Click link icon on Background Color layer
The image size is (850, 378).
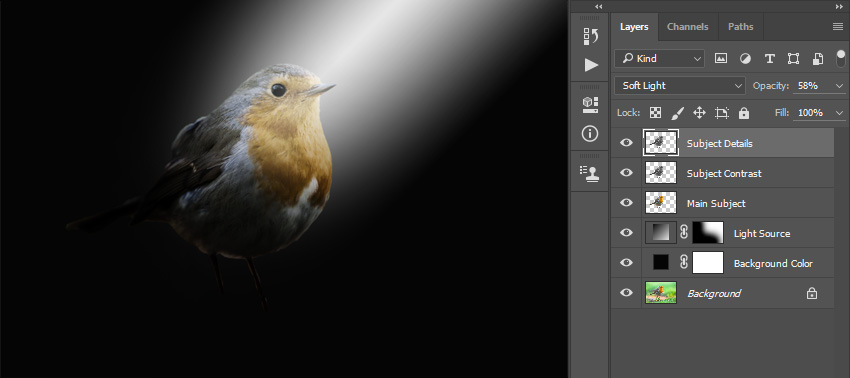point(684,262)
